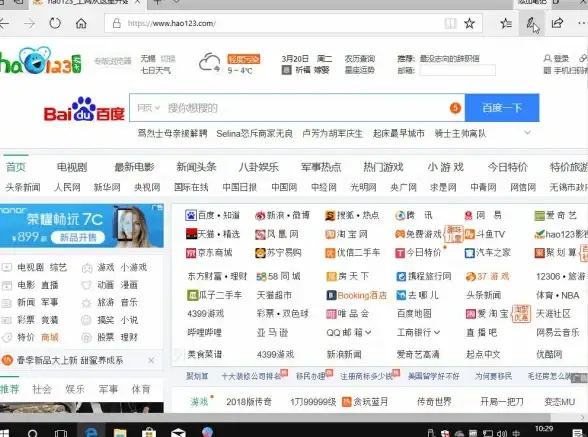Screen dimensions: 588x437
Task: Go to browser home page icon
Action: 81,23
